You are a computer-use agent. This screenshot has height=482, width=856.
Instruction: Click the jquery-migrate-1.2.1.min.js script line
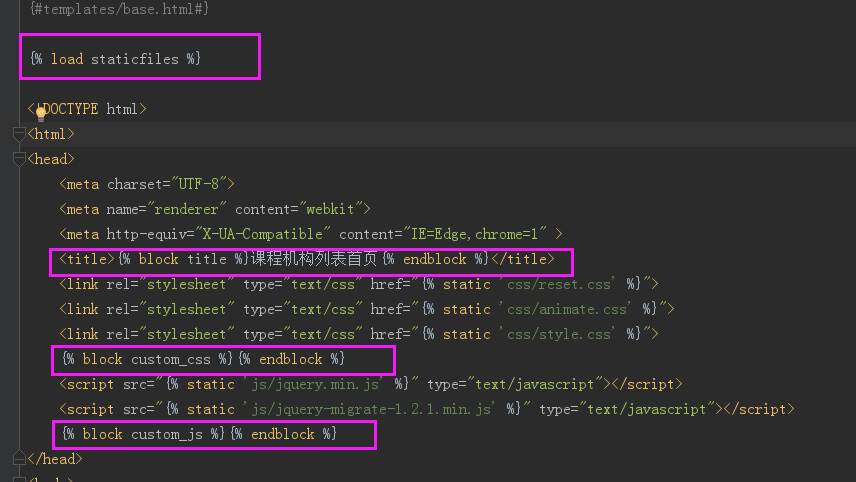pos(427,409)
